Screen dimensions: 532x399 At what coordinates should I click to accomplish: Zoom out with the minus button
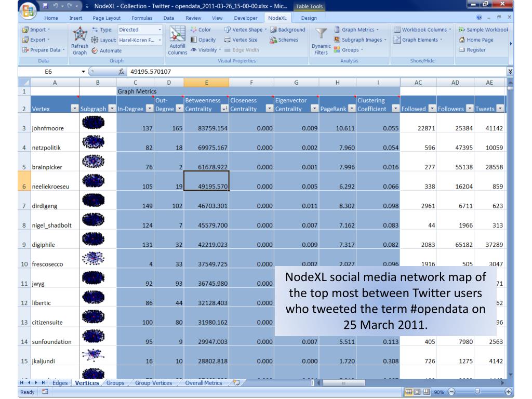451,392
